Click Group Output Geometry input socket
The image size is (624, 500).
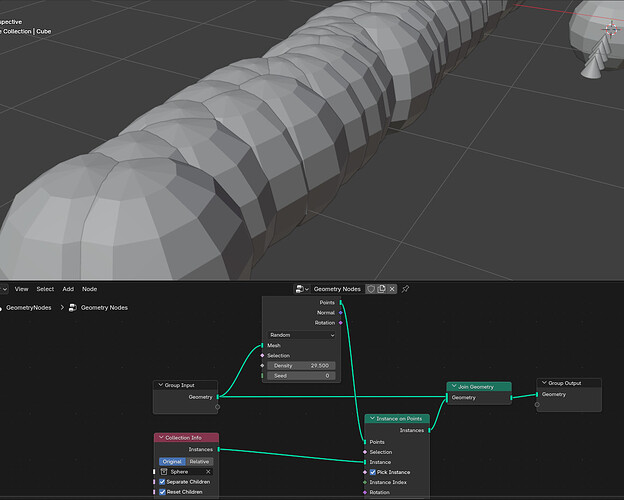[537, 395]
